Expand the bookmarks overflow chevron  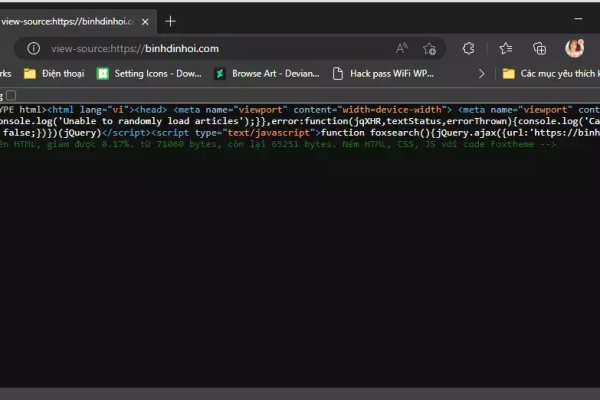point(481,73)
